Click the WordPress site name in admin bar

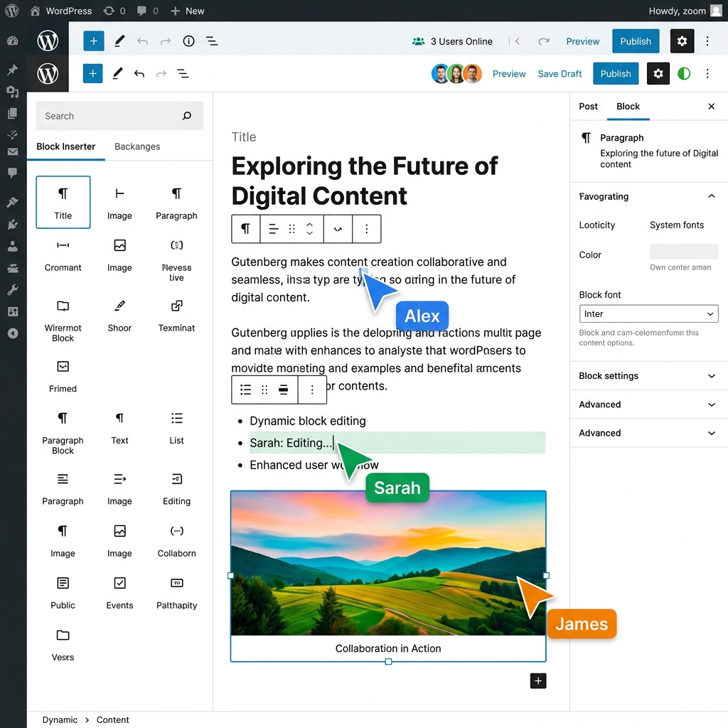coord(61,11)
